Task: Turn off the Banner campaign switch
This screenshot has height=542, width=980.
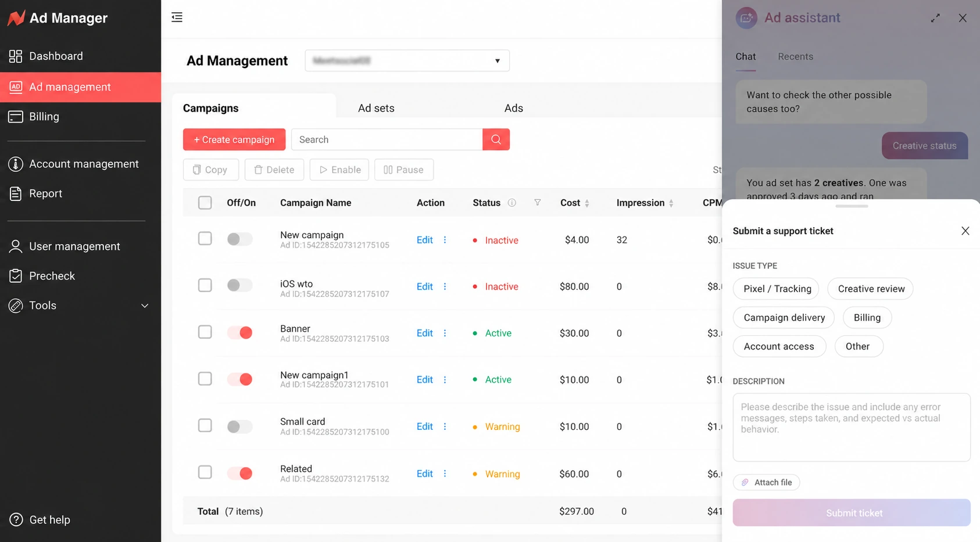Action: point(239,332)
